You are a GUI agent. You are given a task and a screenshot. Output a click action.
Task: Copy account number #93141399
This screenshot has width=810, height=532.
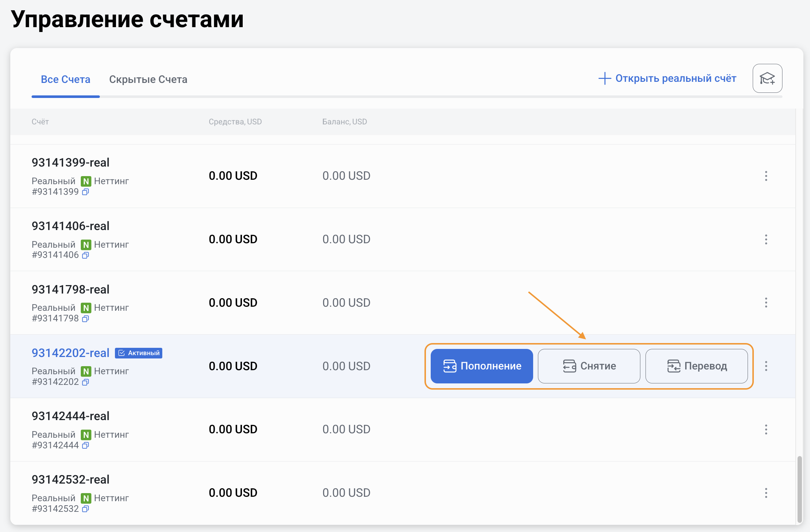(x=86, y=192)
